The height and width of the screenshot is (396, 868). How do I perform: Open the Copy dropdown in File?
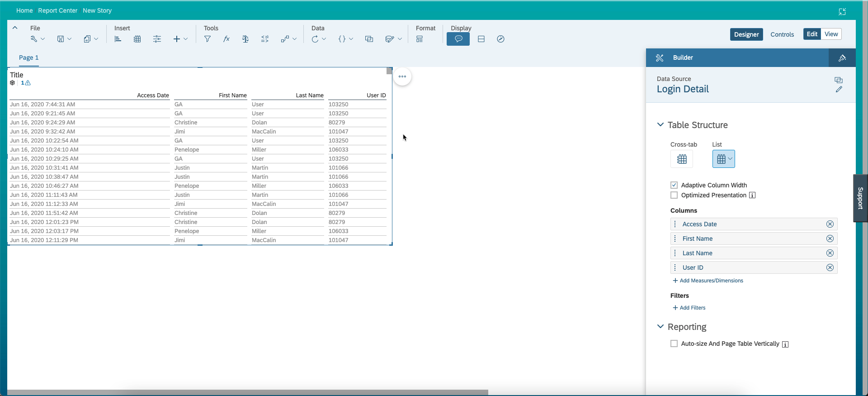coord(91,39)
